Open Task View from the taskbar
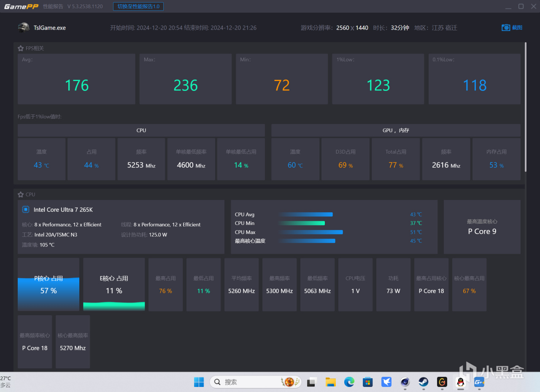The image size is (540, 392). (x=312, y=382)
